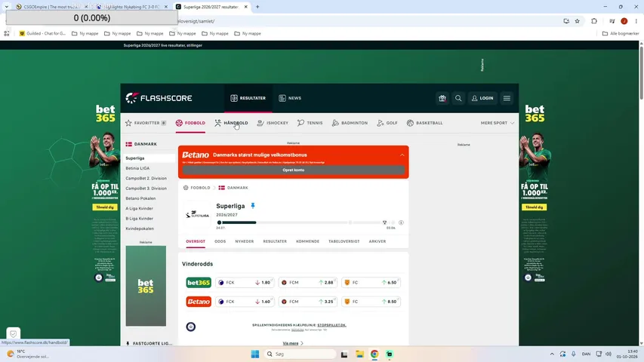The height and width of the screenshot is (362, 644).
Task: Open a new browser tab
Action: 257,7
